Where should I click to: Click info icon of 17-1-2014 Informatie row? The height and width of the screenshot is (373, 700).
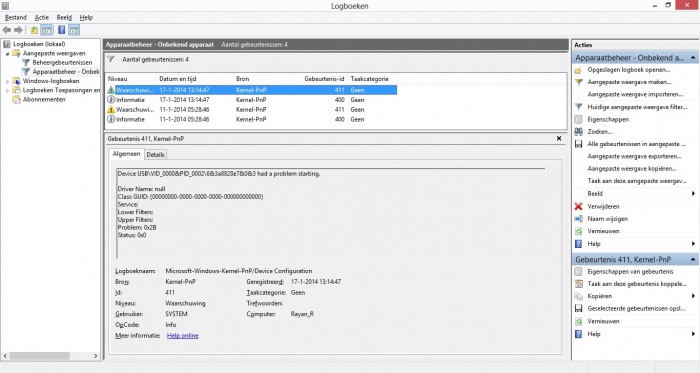coord(111,99)
